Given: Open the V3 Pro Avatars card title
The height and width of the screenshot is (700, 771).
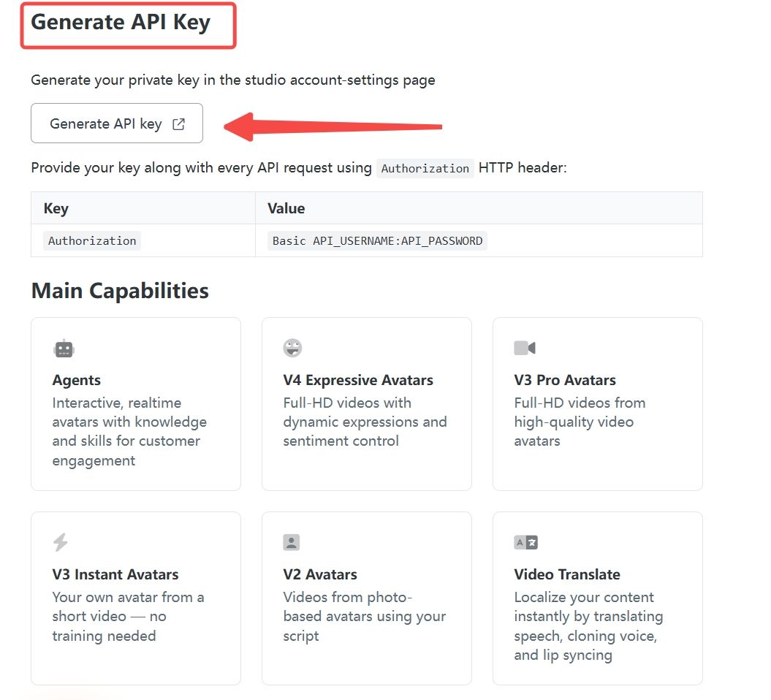Looking at the screenshot, I should coord(564,380).
